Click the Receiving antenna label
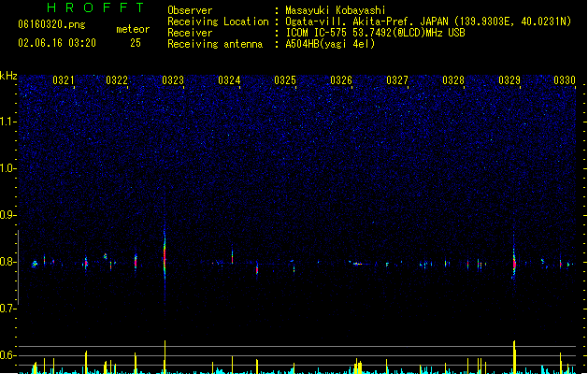588x374 pixels. 215,44
